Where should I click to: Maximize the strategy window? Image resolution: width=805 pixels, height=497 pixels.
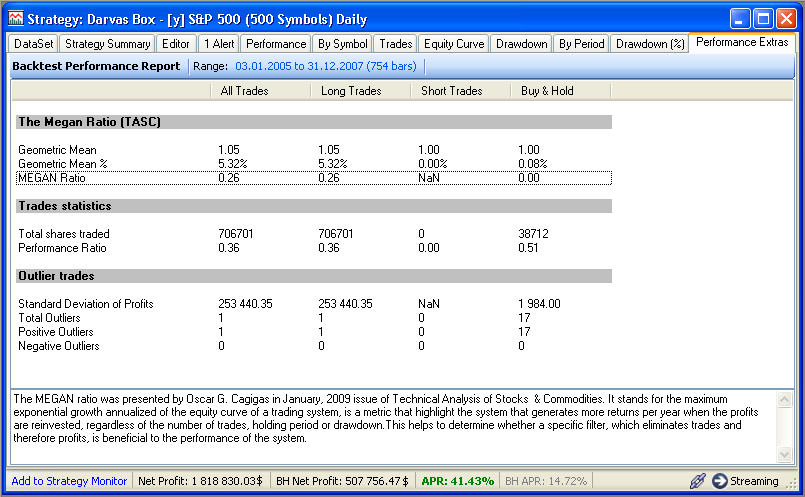(762, 19)
